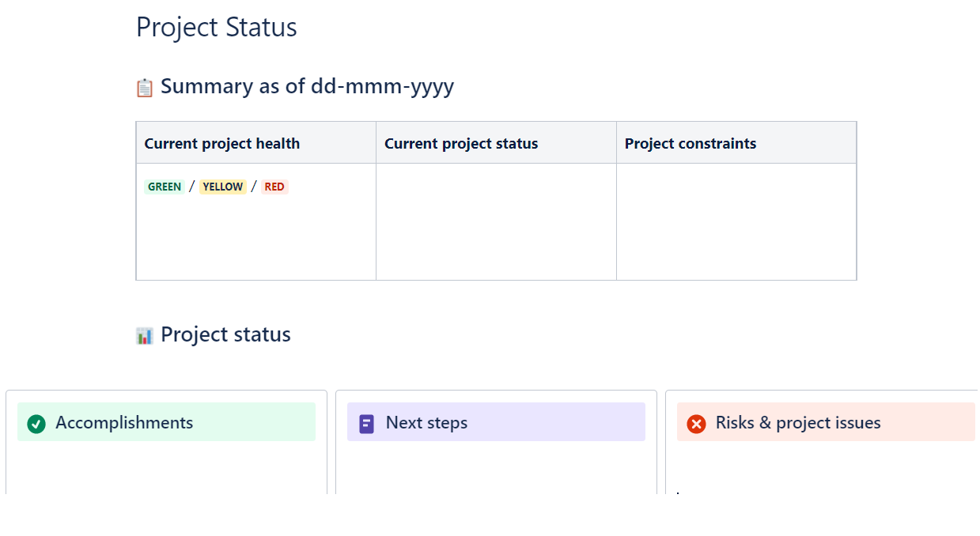Click the empty body below Accomplishments panel
Image resolution: width=980 pixels, height=536 pixels.
166,470
